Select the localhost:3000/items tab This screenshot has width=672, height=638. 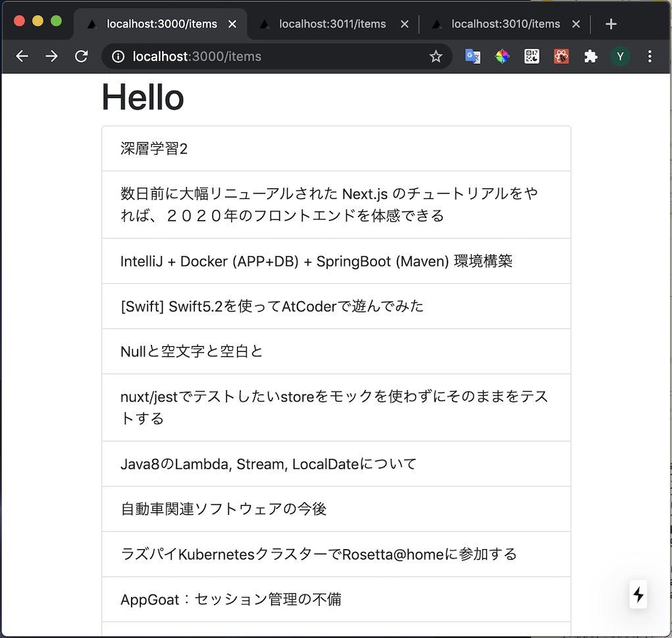(x=161, y=24)
